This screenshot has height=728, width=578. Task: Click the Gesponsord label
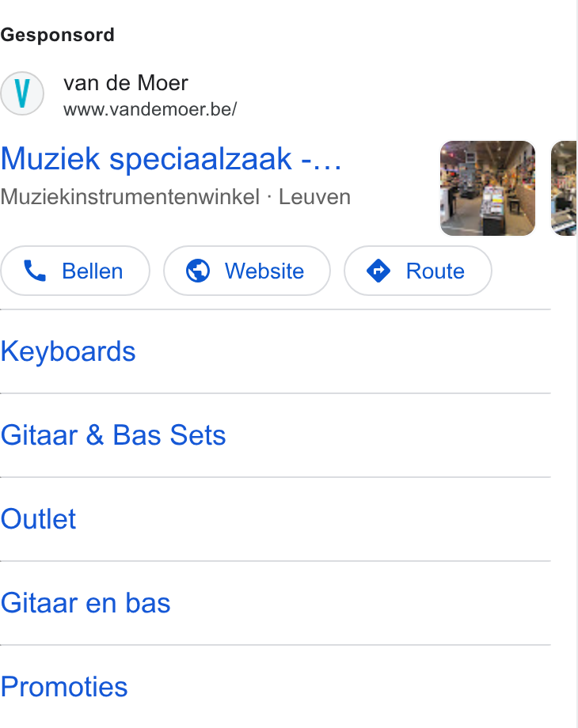[58, 36]
